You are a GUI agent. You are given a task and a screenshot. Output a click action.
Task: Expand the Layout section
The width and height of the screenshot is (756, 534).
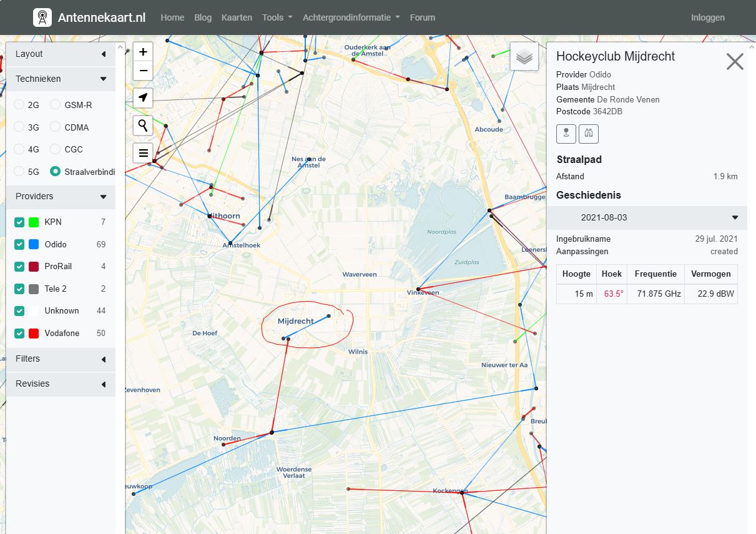(61, 54)
